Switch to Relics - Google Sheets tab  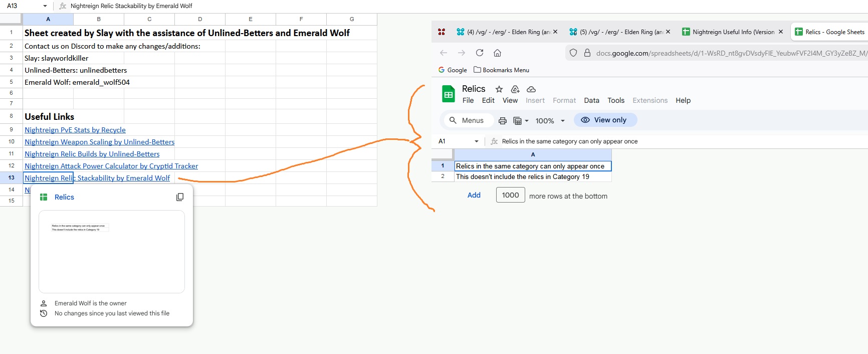coord(829,32)
